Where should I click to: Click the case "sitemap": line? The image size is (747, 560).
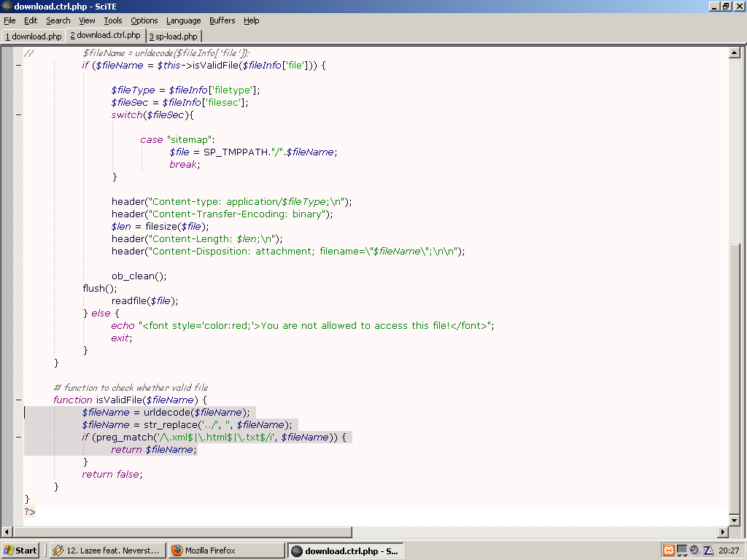pos(177,140)
